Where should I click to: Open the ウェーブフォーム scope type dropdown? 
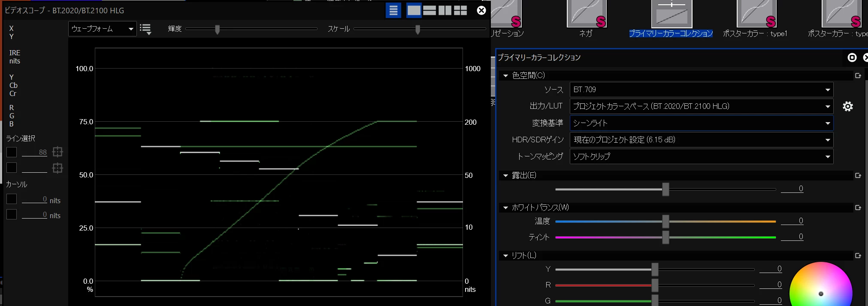click(x=102, y=29)
